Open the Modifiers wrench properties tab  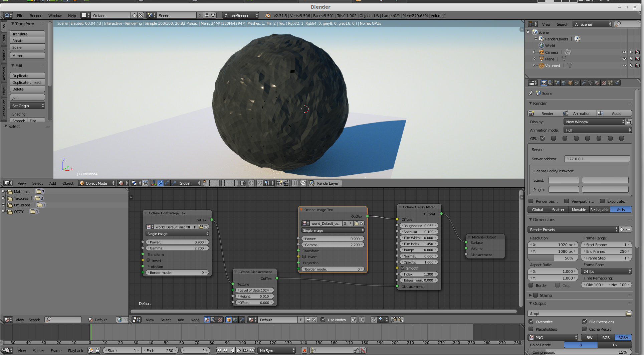coord(584,83)
